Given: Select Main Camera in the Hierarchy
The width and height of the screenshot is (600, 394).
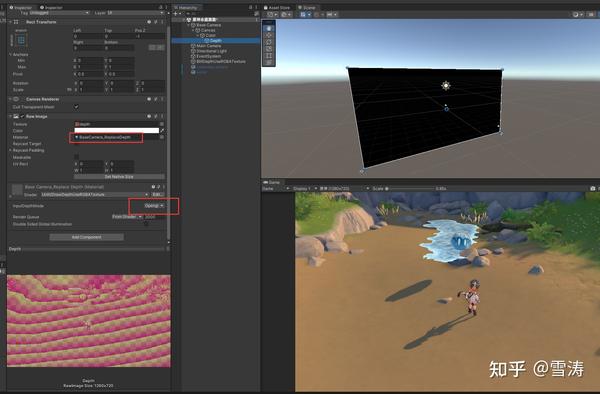Looking at the screenshot, I should (x=209, y=46).
